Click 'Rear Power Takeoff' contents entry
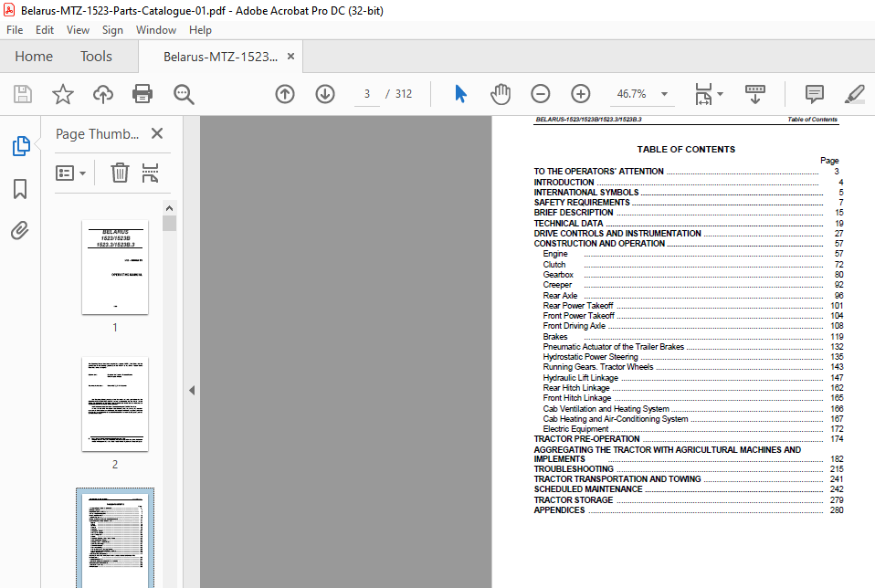Screen dimensions: 875x588 coord(578,306)
